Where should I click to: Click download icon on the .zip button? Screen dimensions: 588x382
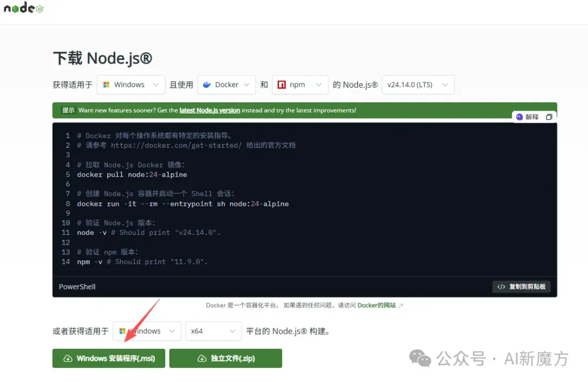(202, 359)
